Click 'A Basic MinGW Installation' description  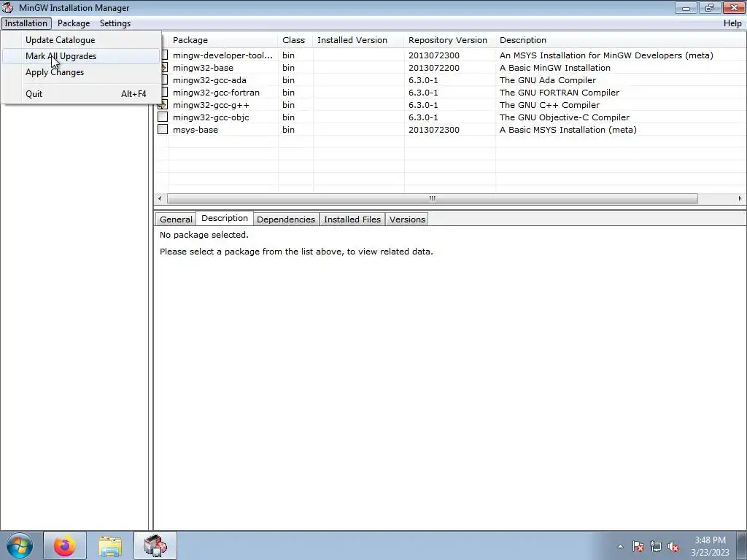click(x=555, y=68)
